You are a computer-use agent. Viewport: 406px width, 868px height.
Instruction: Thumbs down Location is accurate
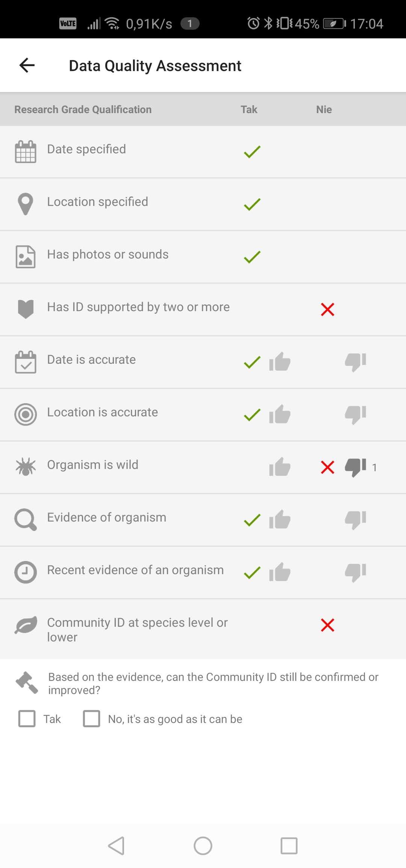pyautogui.click(x=355, y=415)
